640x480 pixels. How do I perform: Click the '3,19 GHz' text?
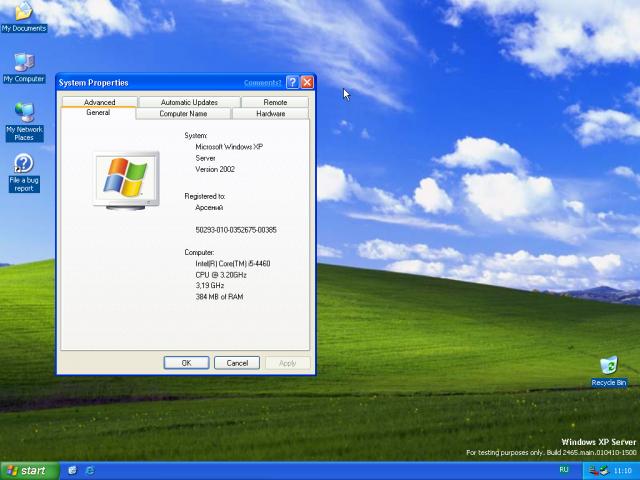210,285
